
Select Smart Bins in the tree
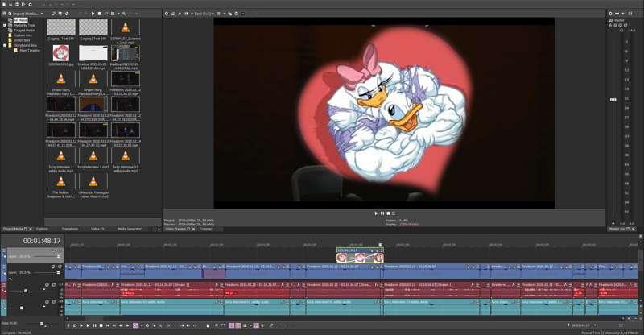click(x=22, y=40)
